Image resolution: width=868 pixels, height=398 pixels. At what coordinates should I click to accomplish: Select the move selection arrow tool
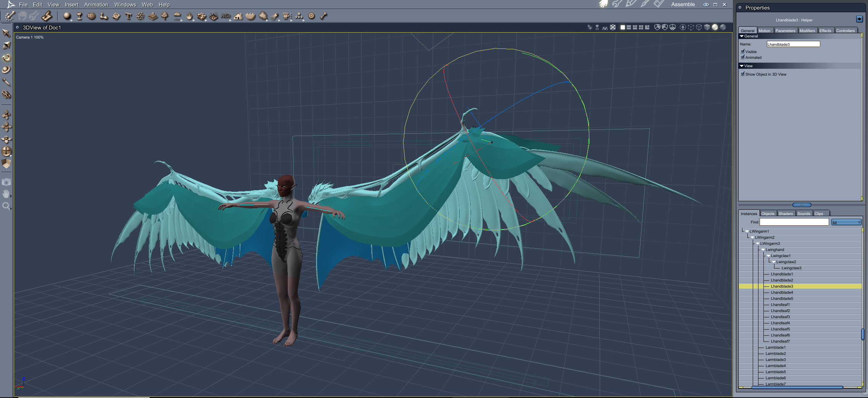[x=6, y=33]
